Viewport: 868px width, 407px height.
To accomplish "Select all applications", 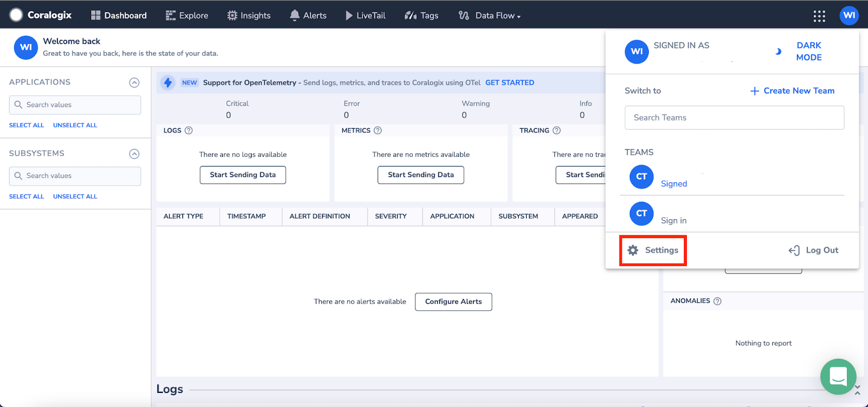I will [27, 125].
